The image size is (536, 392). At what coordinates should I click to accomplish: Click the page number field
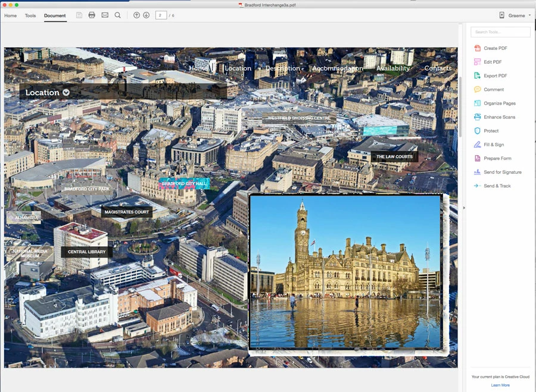click(161, 15)
